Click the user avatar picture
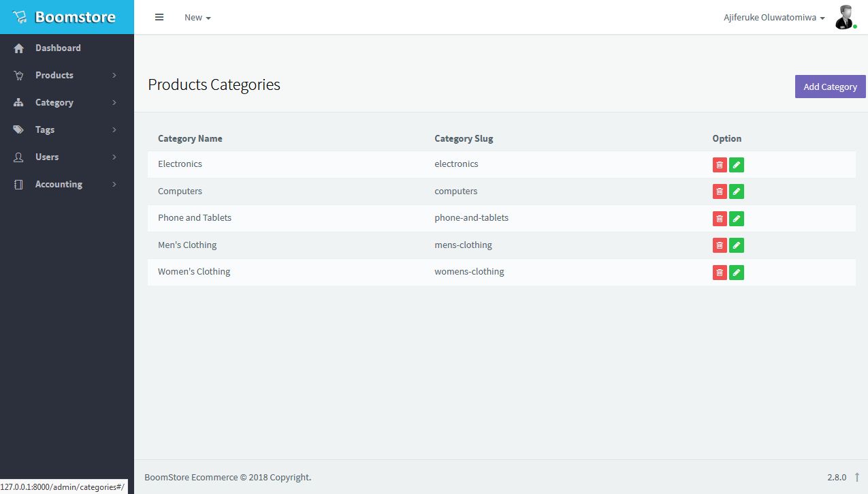This screenshot has height=494, width=868. (x=845, y=17)
